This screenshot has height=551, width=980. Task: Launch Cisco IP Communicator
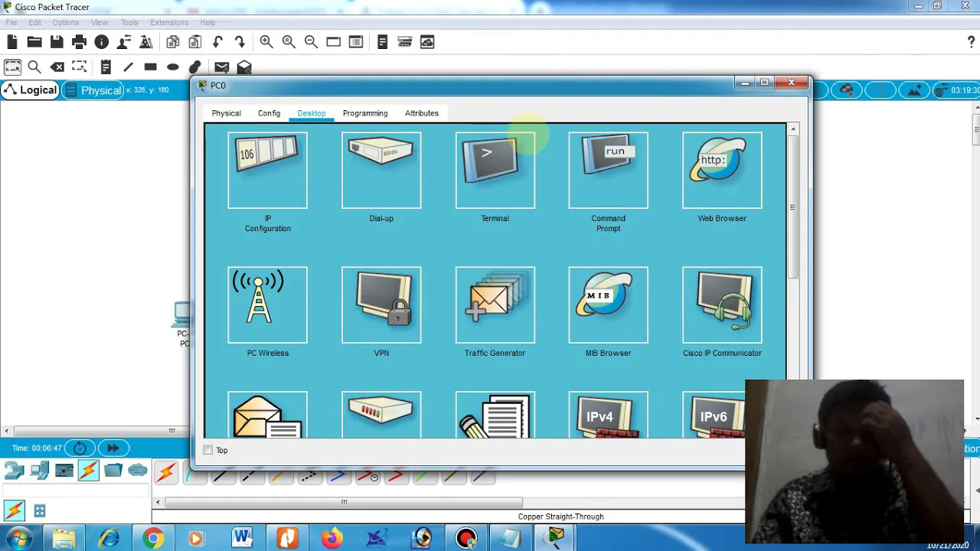[x=722, y=305]
